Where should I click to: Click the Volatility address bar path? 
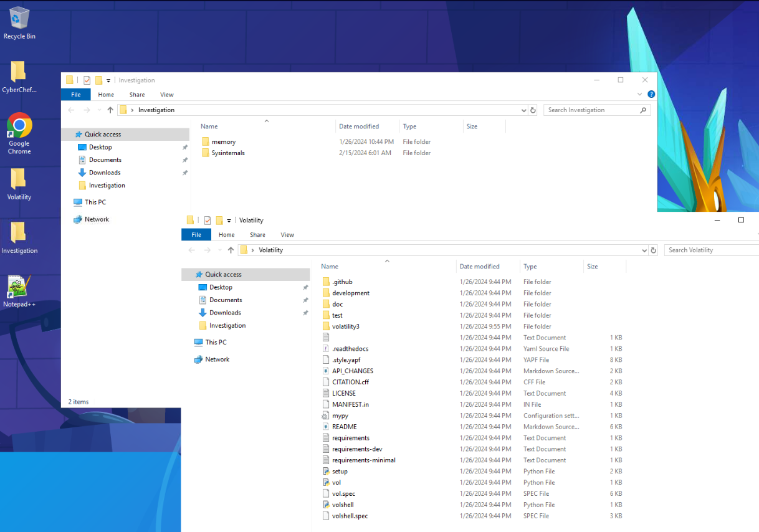coord(270,250)
